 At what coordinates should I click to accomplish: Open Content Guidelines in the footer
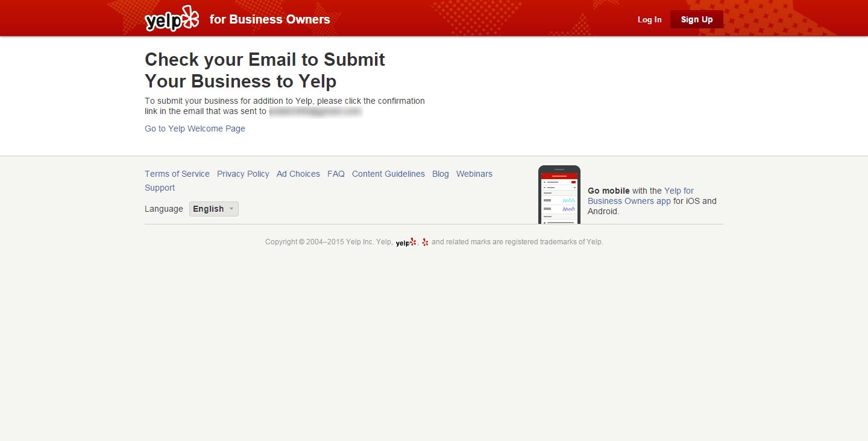coord(388,174)
